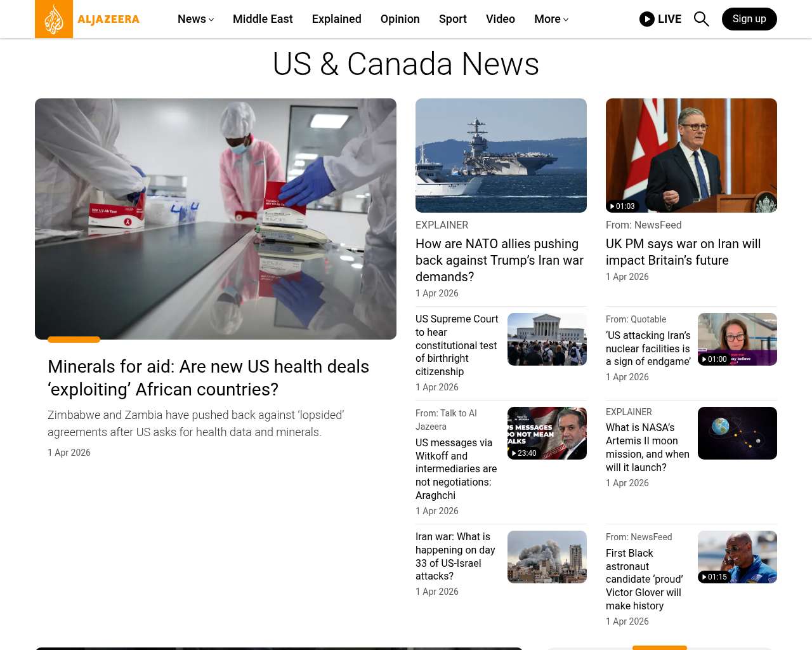Select Sport in the navigation bar
Viewport: 812px width, 650px height.
click(x=452, y=19)
